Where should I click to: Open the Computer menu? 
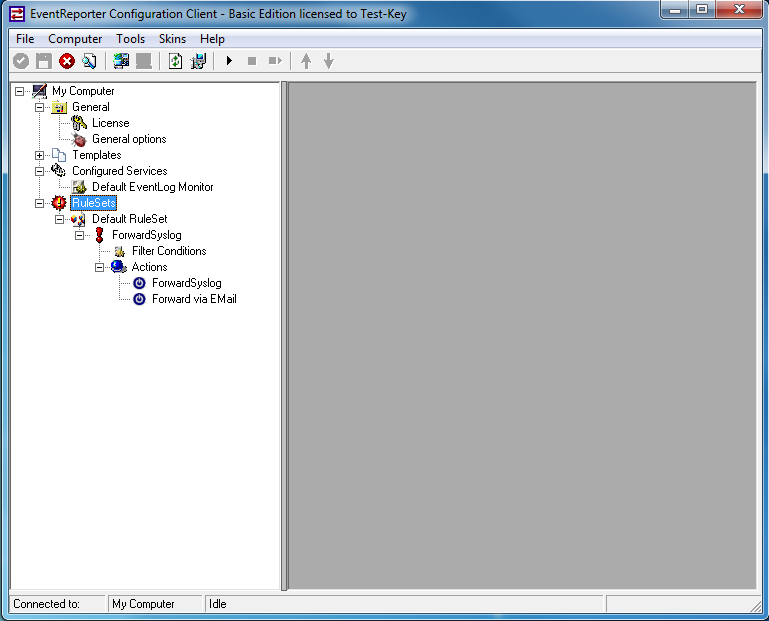pyautogui.click(x=75, y=39)
